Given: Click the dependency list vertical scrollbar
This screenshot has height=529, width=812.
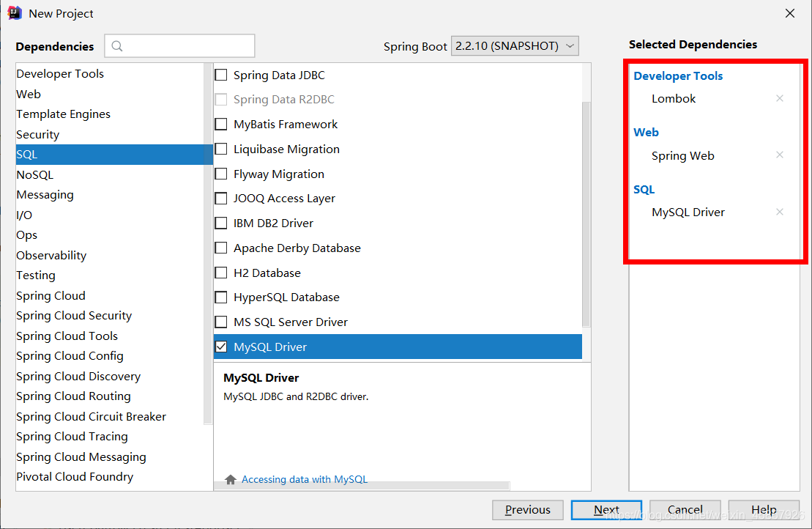Looking at the screenshot, I should point(586,214).
